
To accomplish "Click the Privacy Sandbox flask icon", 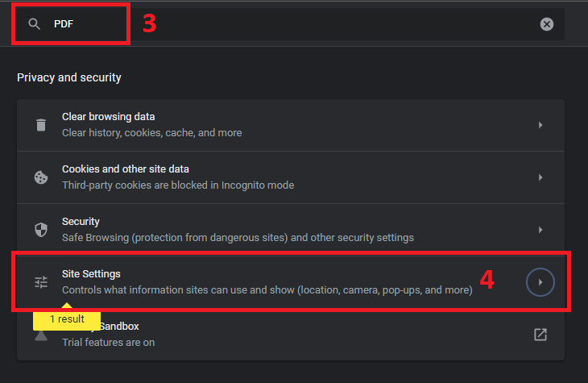I will tap(41, 335).
